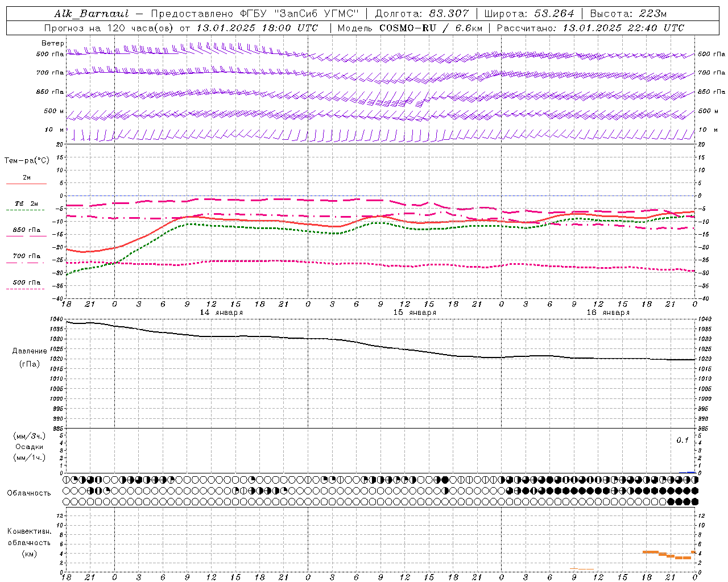Screen dimensions: 728x582
Task: Click the '850 гПа' legend entry in temperature panel
Action: coord(27,230)
